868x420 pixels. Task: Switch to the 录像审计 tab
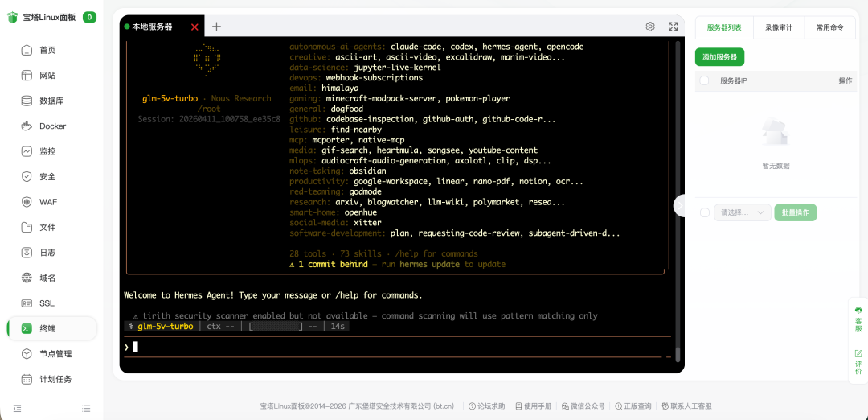pos(778,27)
